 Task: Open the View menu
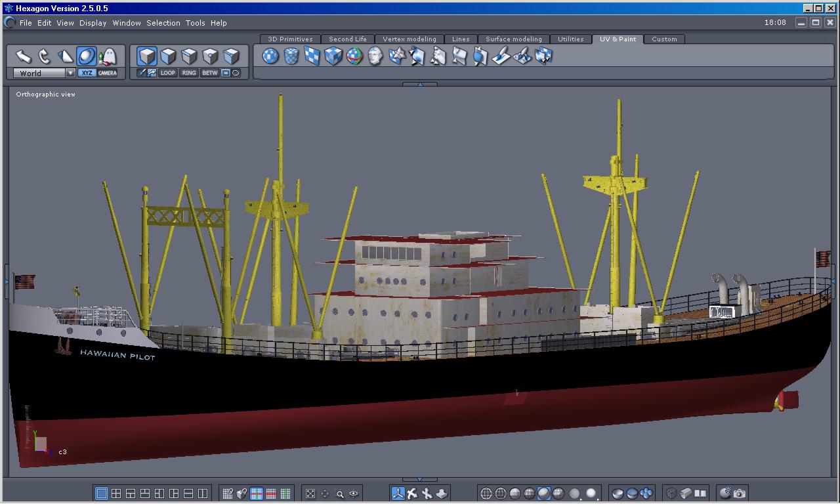65,23
